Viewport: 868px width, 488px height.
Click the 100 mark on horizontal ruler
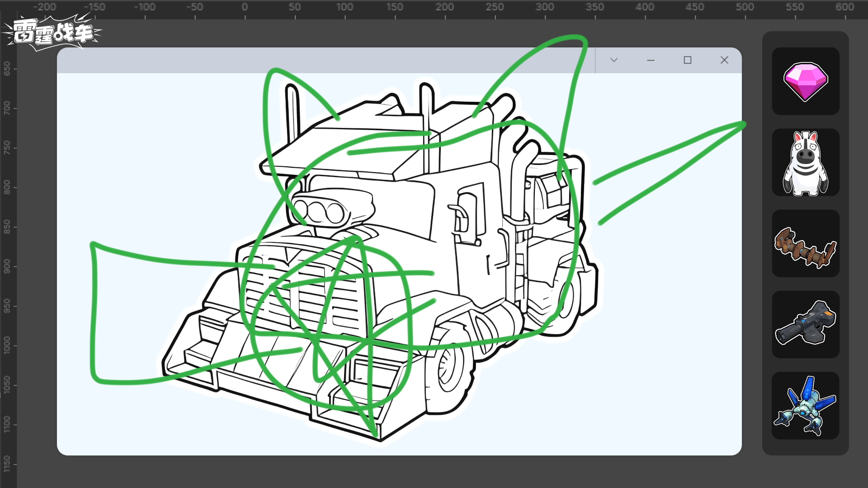tap(344, 7)
